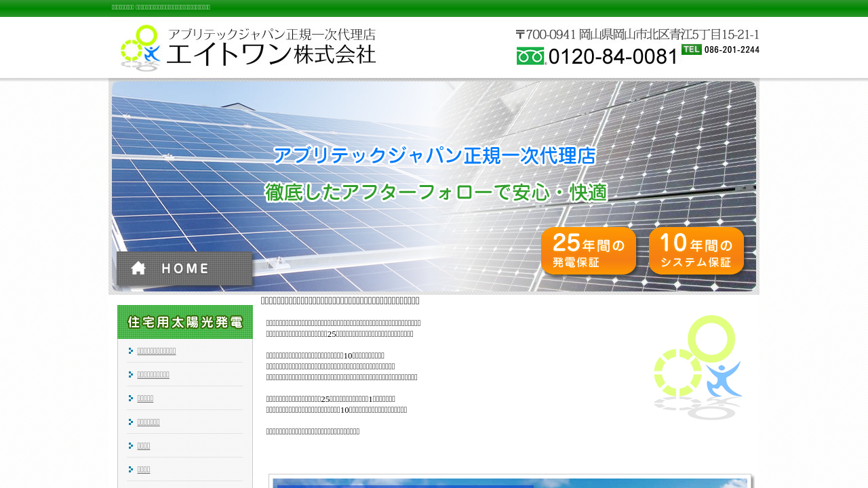
Task: Click the green TEL badge icon
Action: 691,49
